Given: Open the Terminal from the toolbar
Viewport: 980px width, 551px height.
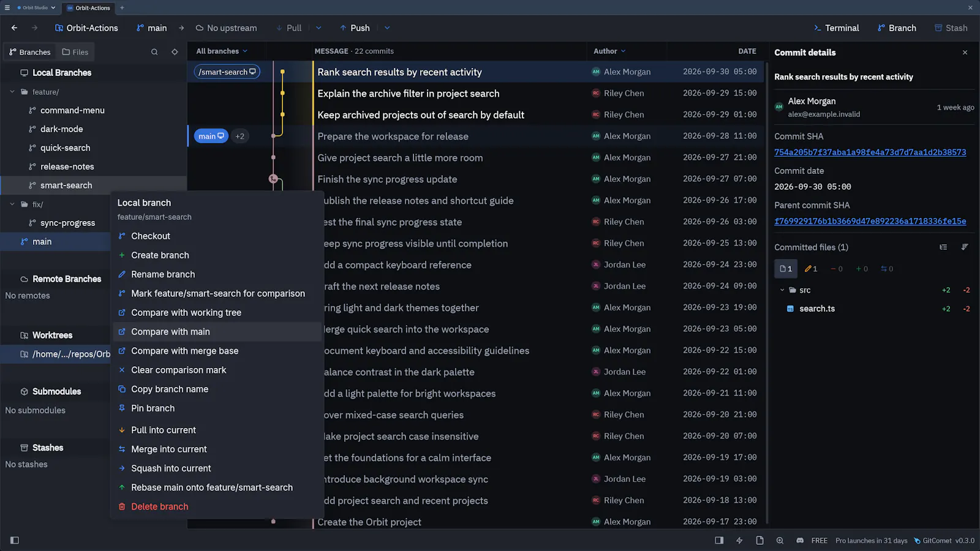Looking at the screenshot, I should click(x=836, y=28).
